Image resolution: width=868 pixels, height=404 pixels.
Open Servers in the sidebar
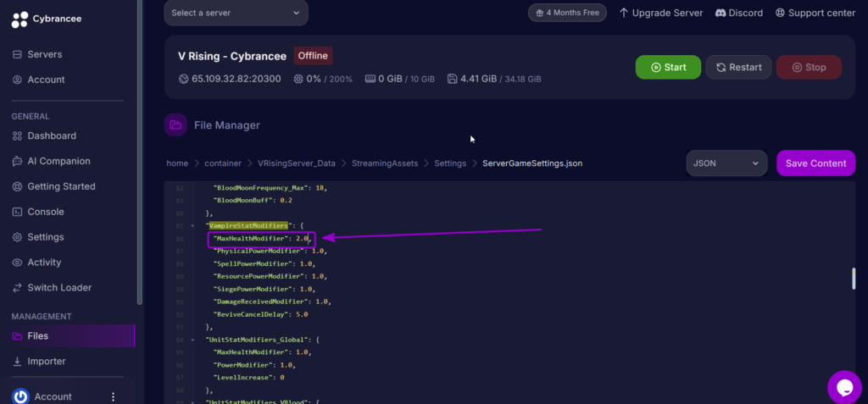click(x=45, y=54)
